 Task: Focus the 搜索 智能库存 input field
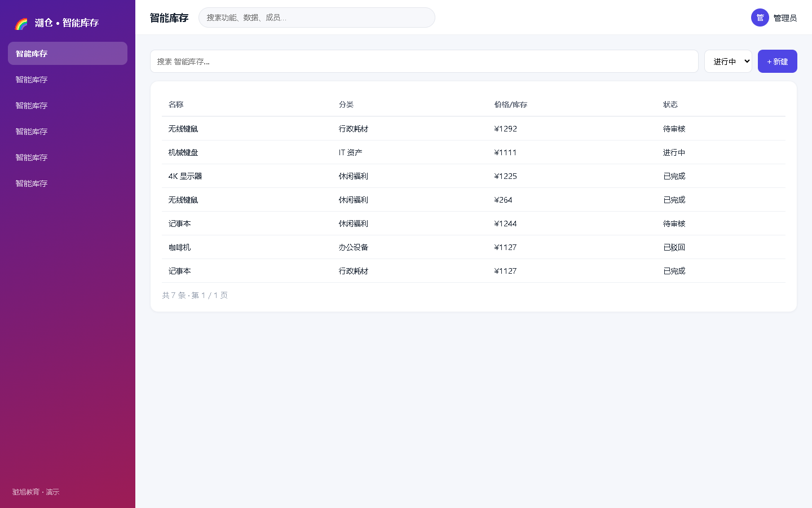click(424, 62)
